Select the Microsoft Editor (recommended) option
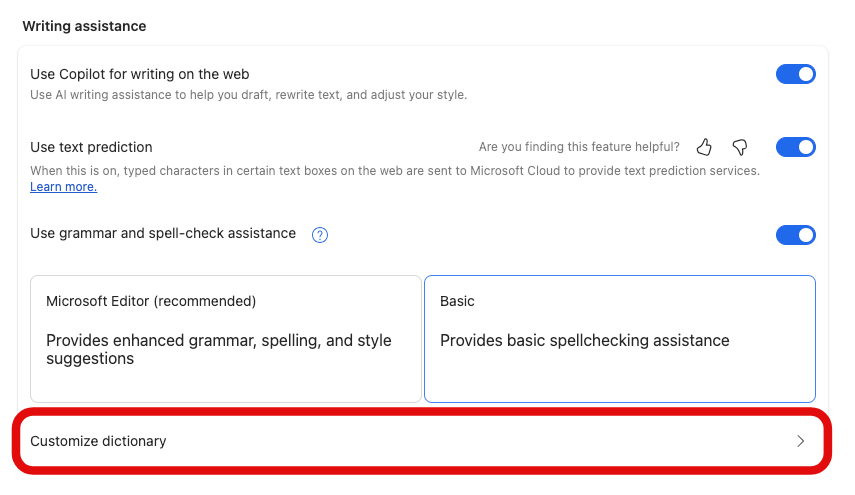This screenshot has width=855, height=495. point(225,338)
